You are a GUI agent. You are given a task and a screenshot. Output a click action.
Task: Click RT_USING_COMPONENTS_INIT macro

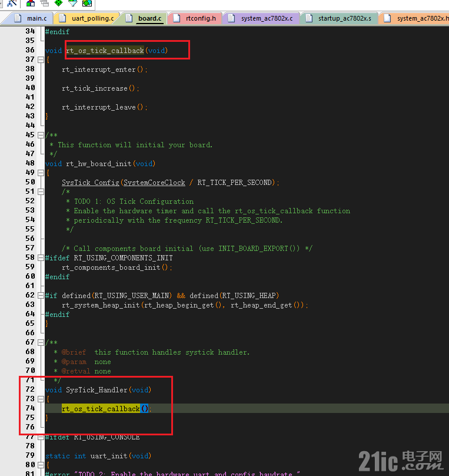(x=123, y=257)
